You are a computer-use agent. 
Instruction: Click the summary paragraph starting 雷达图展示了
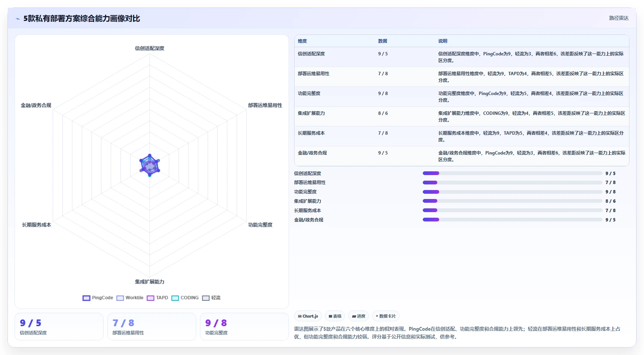457,333
